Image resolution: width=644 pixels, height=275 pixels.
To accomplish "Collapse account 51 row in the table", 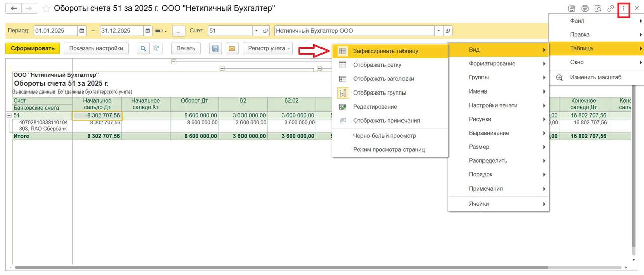I will pyautogui.click(x=9, y=115).
